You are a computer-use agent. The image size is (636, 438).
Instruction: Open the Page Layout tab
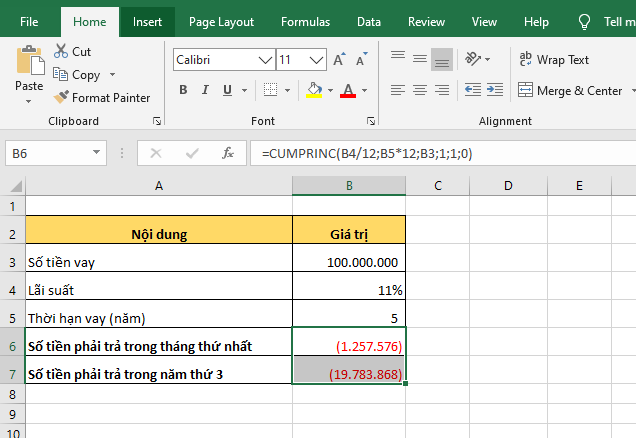click(x=221, y=21)
